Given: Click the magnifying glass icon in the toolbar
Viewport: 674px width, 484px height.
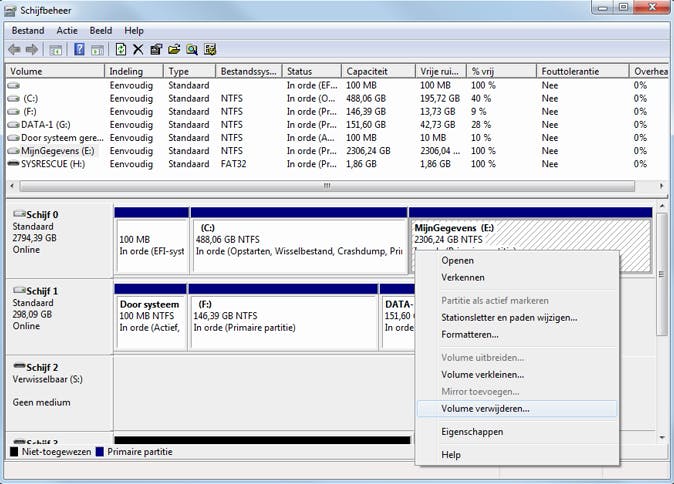Looking at the screenshot, I should point(191,49).
